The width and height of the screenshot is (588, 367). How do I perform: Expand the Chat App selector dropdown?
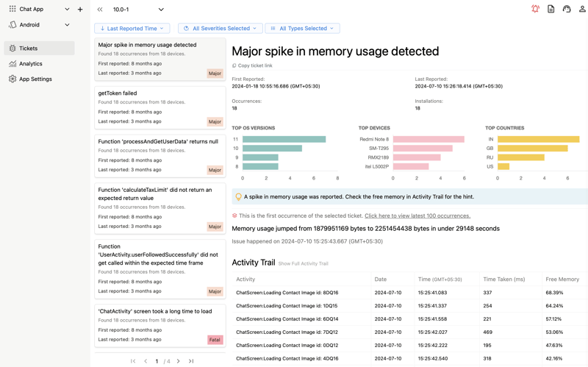click(67, 10)
